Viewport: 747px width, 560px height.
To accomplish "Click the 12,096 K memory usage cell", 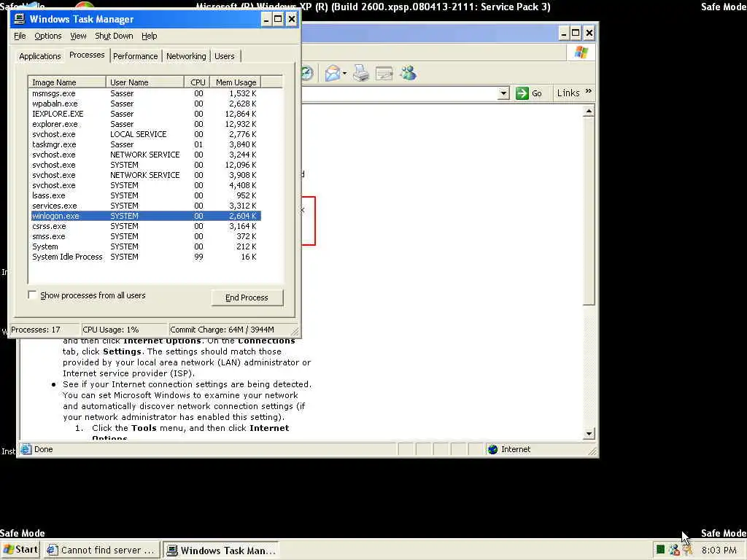I will 241,165.
